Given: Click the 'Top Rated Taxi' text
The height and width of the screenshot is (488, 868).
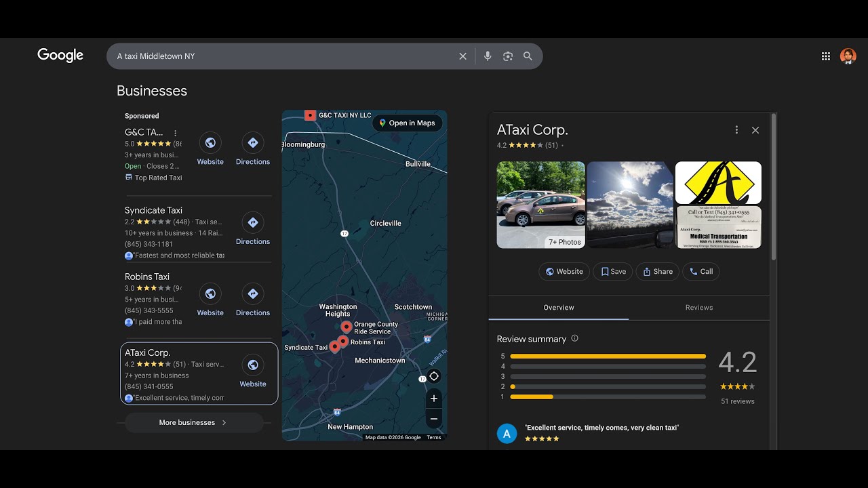Looking at the screenshot, I should (x=158, y=178).
